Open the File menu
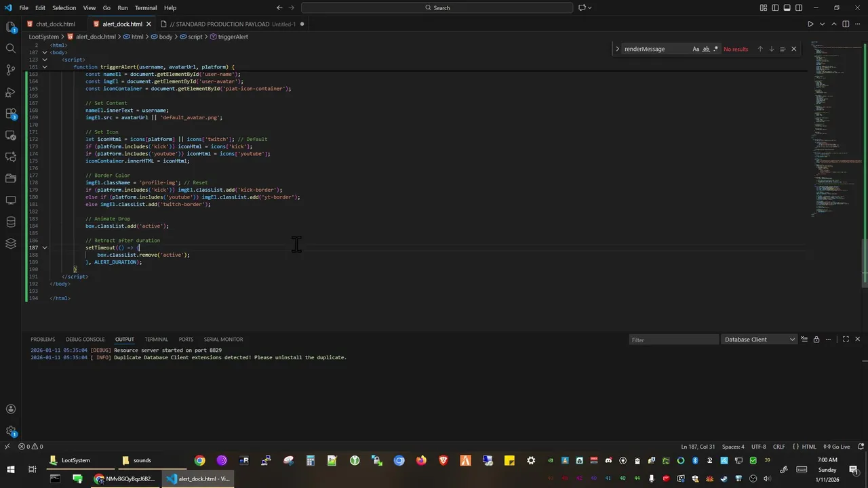The image size is (868, 488). pos(24,7)
